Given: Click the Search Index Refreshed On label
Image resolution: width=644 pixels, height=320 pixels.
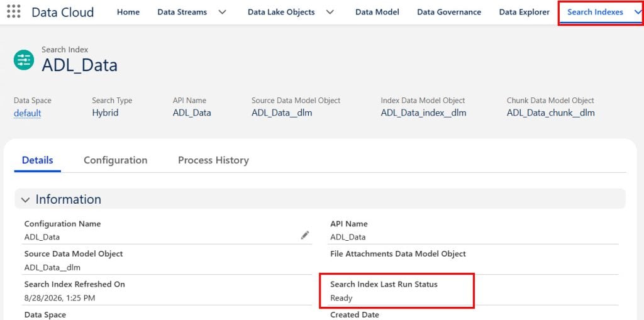Looking at the screenshot, I should click(x=74, y=284).
